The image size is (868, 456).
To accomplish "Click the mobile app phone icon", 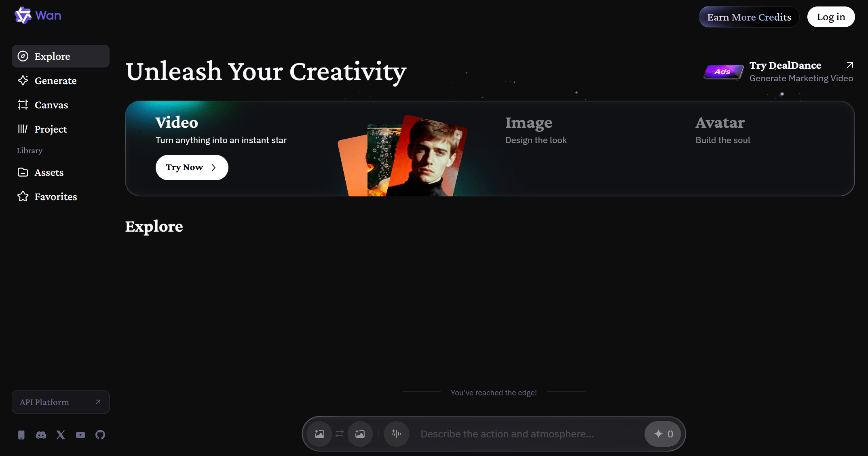I will click(x=21, y=435).
